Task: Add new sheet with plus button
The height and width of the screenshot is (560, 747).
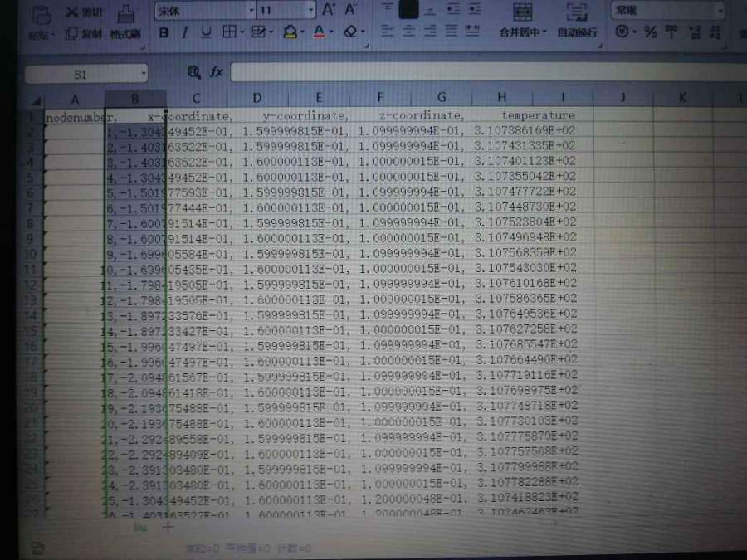Action: [168, 527]
